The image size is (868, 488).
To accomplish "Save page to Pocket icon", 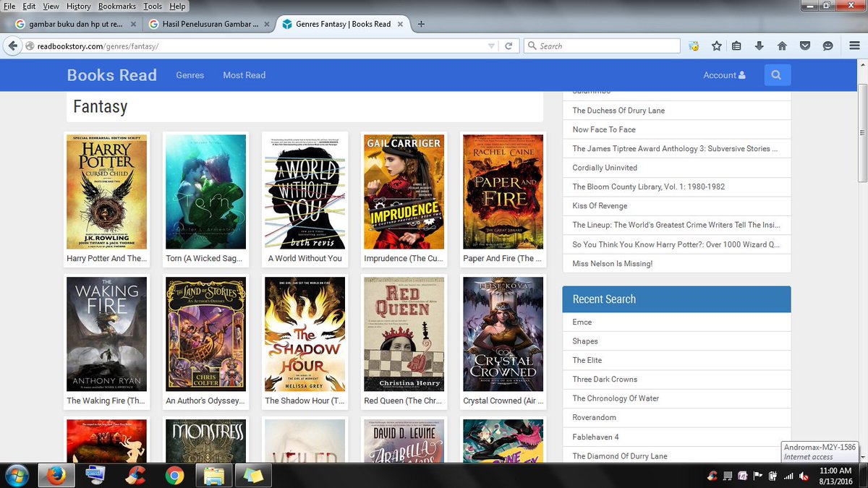I will (x=804, y=46).
